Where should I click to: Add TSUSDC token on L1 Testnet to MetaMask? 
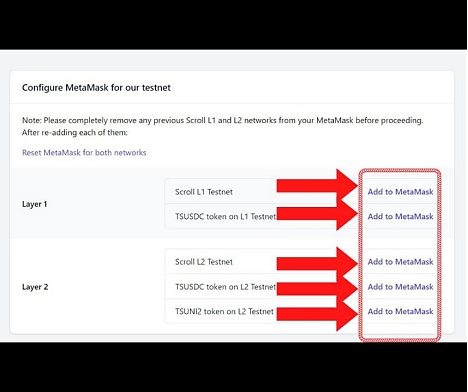[x=400, y=216]
